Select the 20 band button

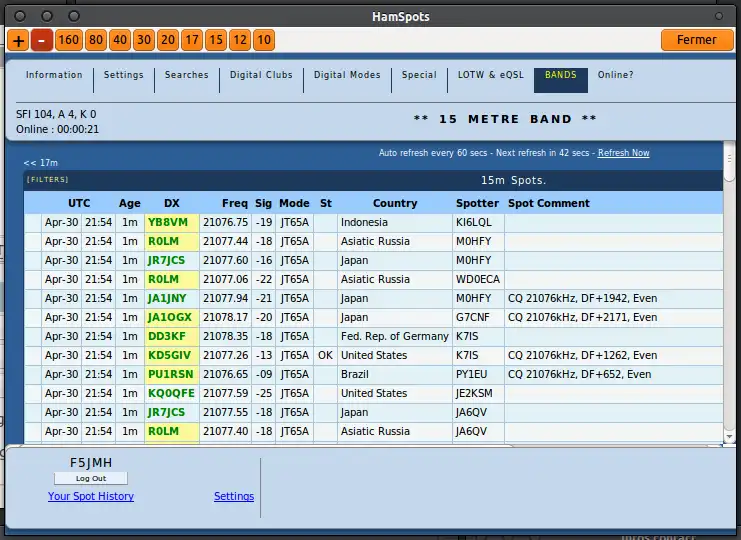[168, 40]
